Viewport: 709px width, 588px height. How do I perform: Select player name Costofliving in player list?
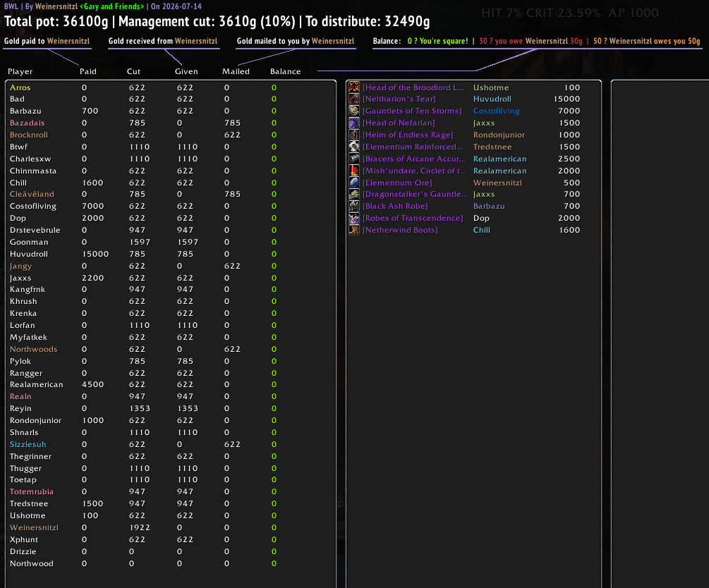(x=33, y=206)
